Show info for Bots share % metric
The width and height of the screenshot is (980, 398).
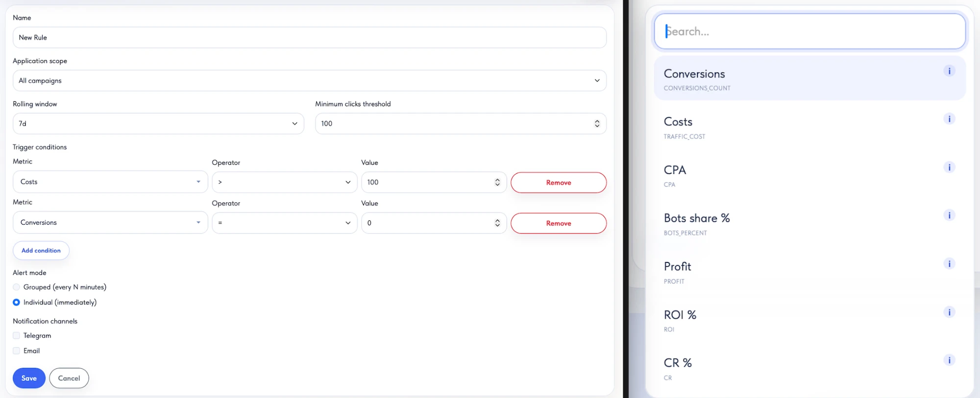(949, 215)
